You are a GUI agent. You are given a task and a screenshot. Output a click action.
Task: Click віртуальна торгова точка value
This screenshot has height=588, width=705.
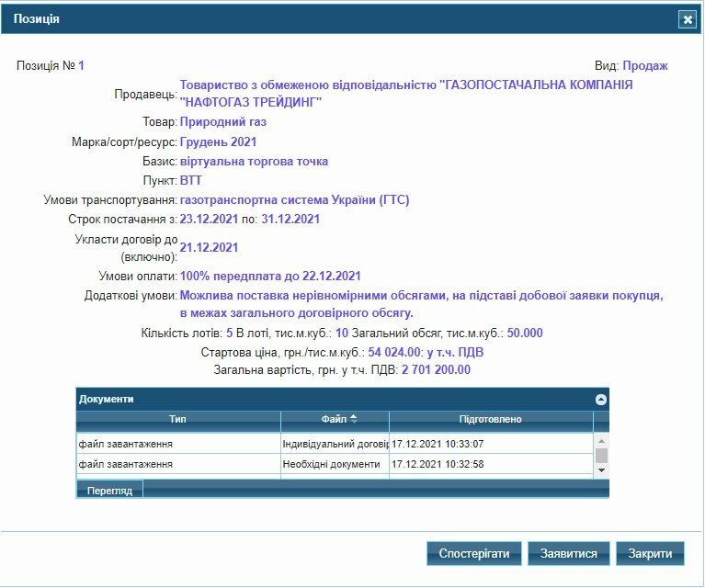click(254, 162)
